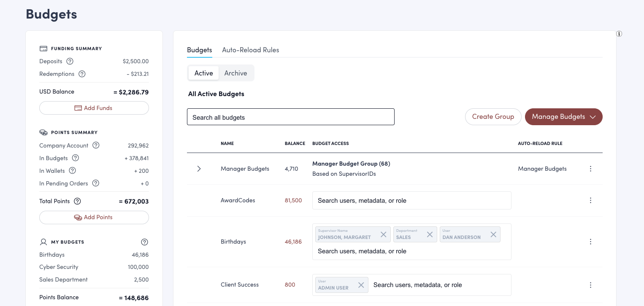Select the Archive toggle view
Screen dimensions: 644x306
235,73
